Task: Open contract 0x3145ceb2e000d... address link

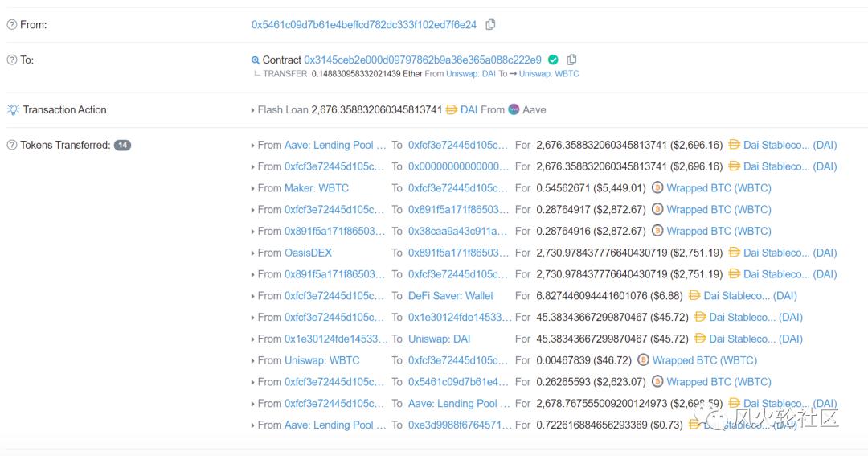Action: click(422, 60)
